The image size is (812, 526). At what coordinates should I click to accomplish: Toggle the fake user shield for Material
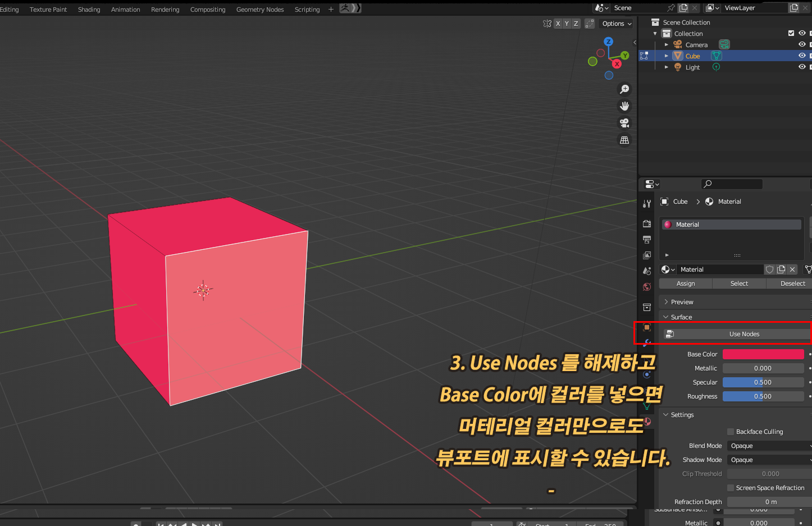[x=770, y=269]
